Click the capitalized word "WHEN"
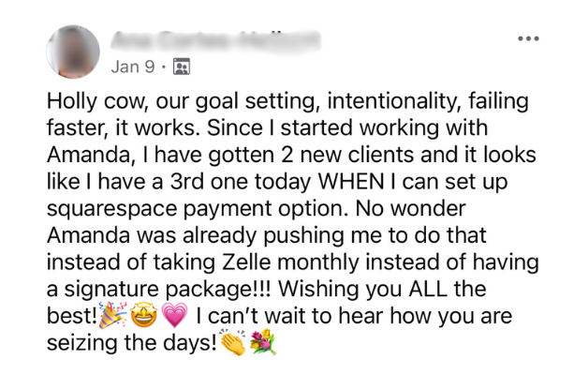The image size is (588, 375). click(x=351, y=182)
